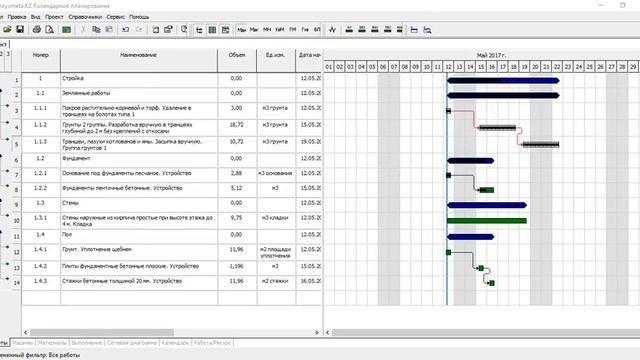This screenshot has width=640, height=360.
Task: Click the Gantt zoom magnifier icon
Action: (427, 30)
